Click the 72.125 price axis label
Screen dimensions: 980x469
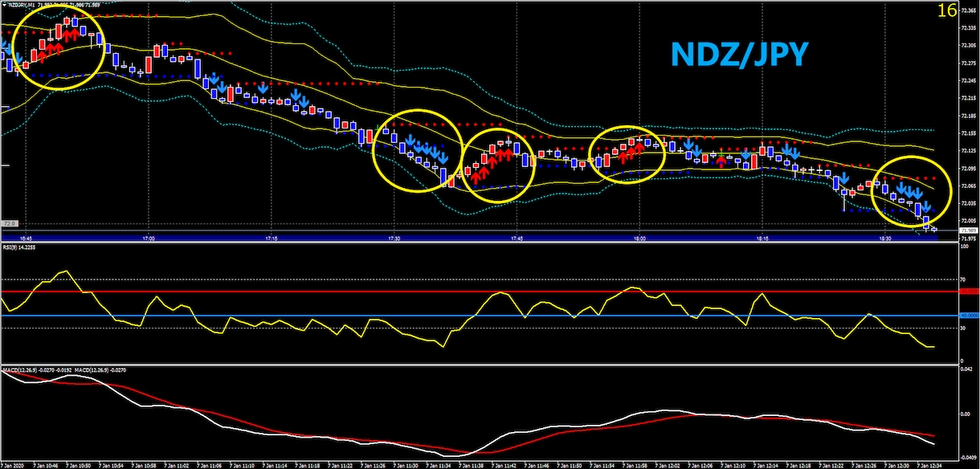970,151
